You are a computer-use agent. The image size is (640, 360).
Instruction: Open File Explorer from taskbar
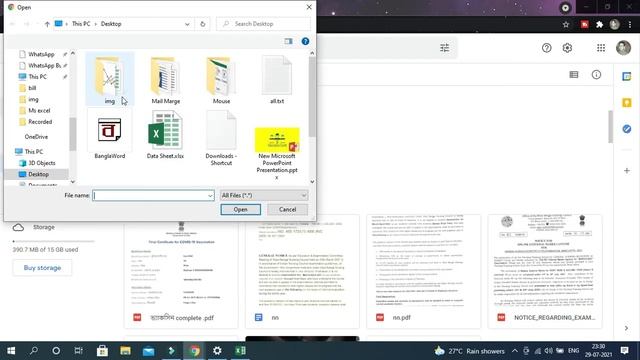coord(125,351)
